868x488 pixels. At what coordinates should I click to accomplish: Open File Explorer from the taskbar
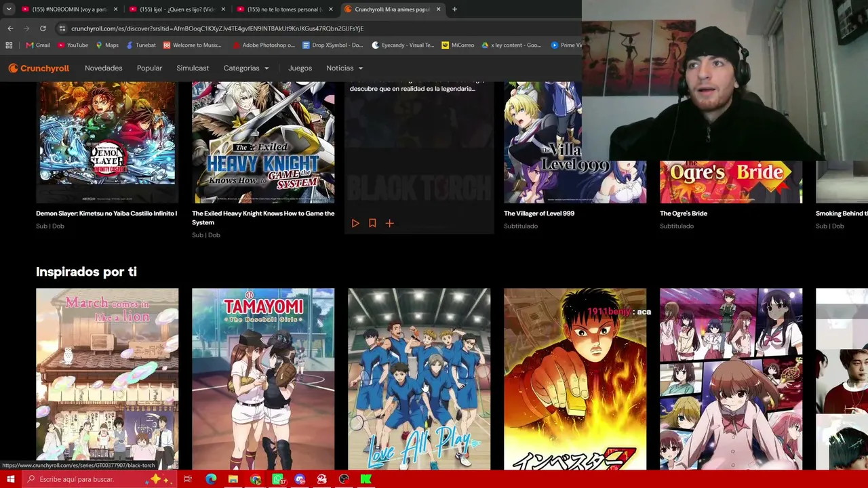point(233,479)
